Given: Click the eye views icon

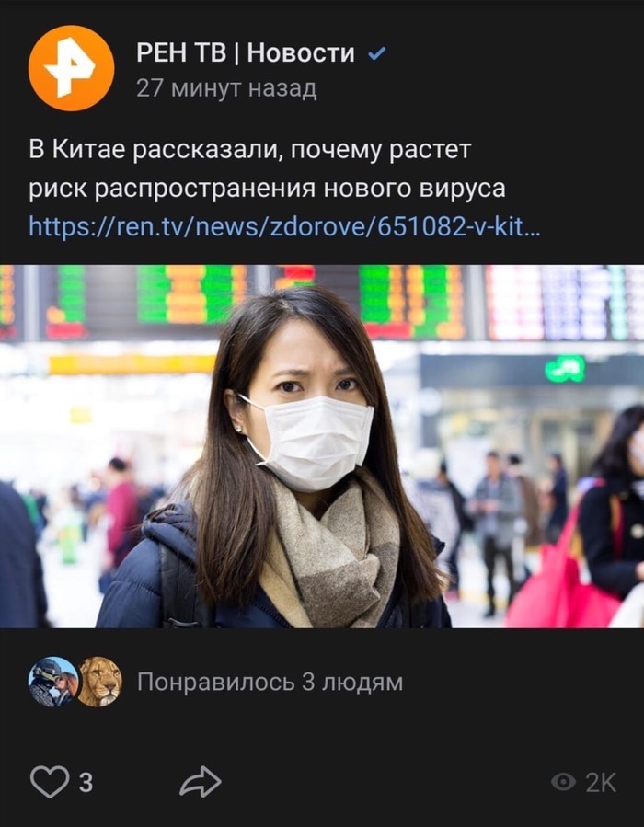Looking at the screenshot, I should click(563, 782).
